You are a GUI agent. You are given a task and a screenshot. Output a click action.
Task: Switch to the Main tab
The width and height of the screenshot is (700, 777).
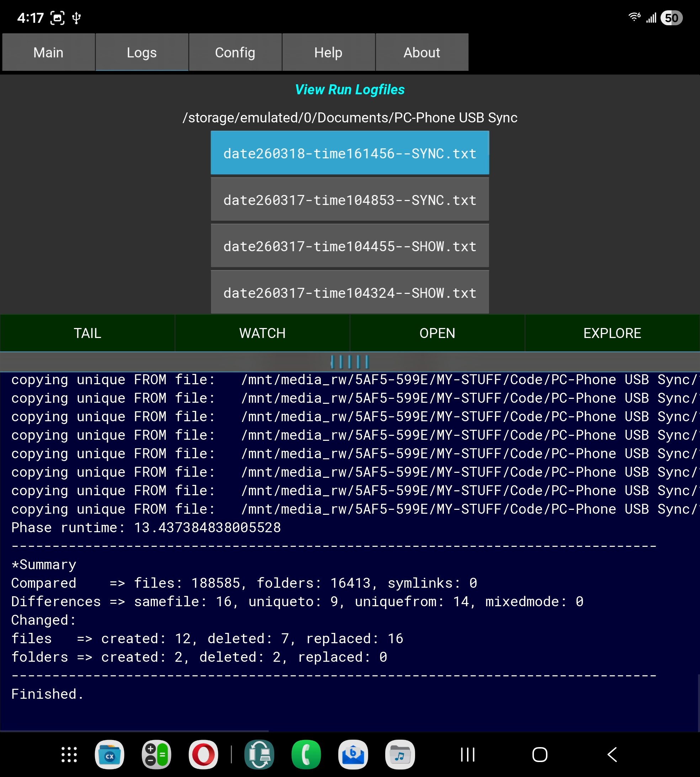click(48, 52)
